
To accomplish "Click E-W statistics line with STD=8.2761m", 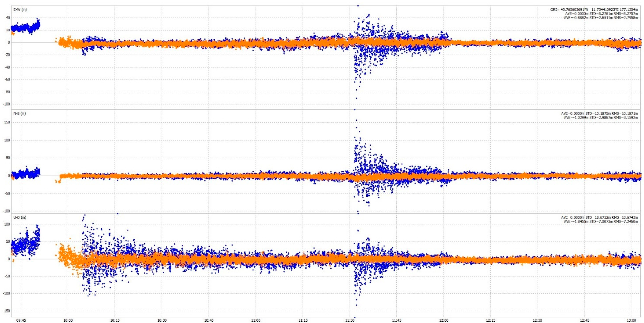I will pyautogui.click(x=601, y=14).
